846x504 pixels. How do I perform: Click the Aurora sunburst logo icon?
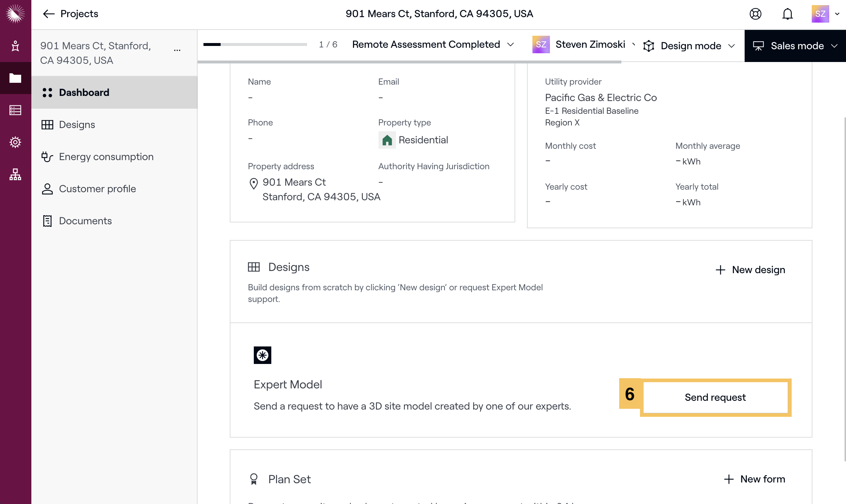[x=15, y=14]
